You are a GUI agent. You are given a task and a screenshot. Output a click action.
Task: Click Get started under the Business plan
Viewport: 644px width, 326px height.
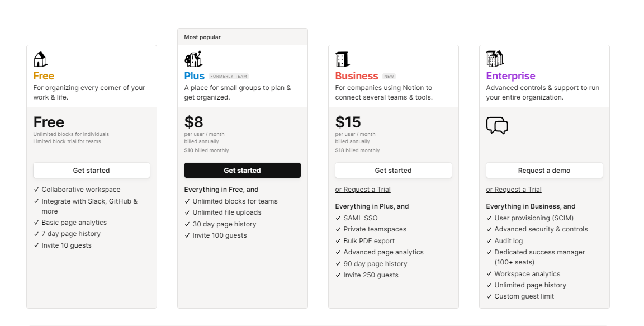[x=394, y=171]
